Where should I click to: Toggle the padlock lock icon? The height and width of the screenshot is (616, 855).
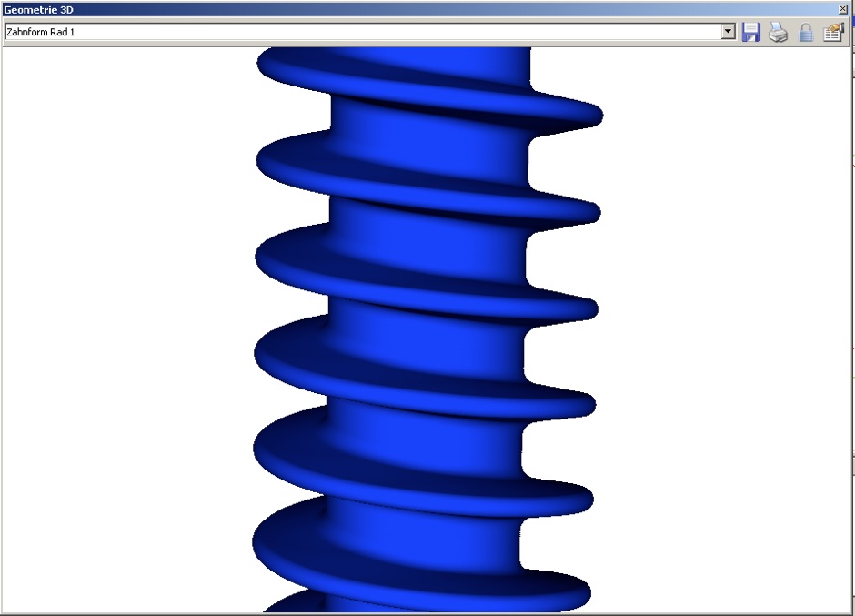pos(805,32)
